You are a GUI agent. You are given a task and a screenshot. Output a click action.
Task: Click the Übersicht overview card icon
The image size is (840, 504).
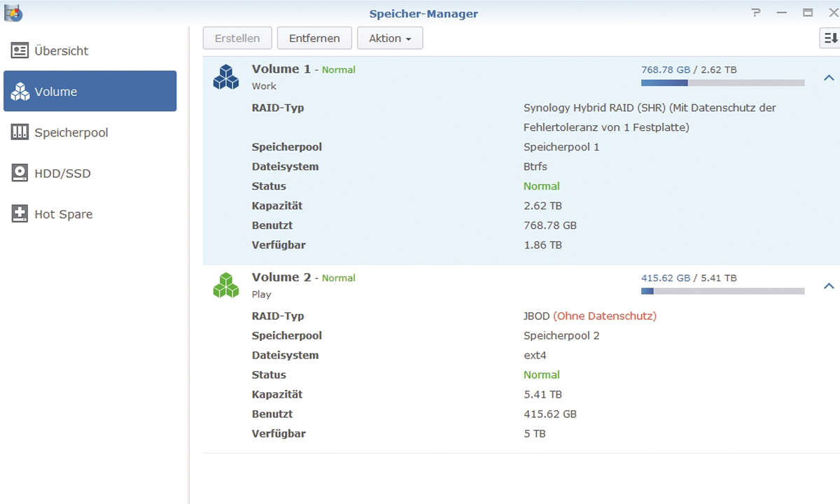click(x=20, y=50)
